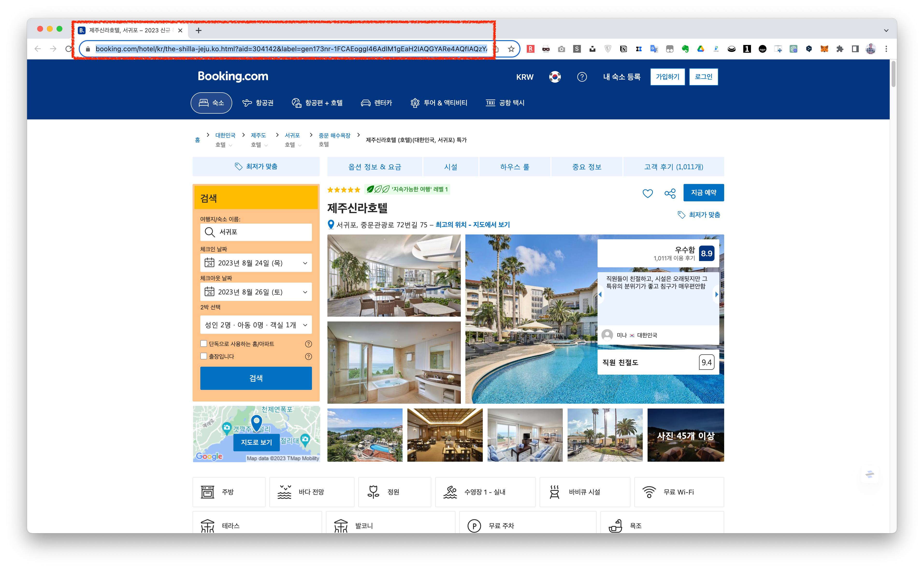924x569 pixels.
Task: Open the Notion extension icon
Action: coord(623,49)
